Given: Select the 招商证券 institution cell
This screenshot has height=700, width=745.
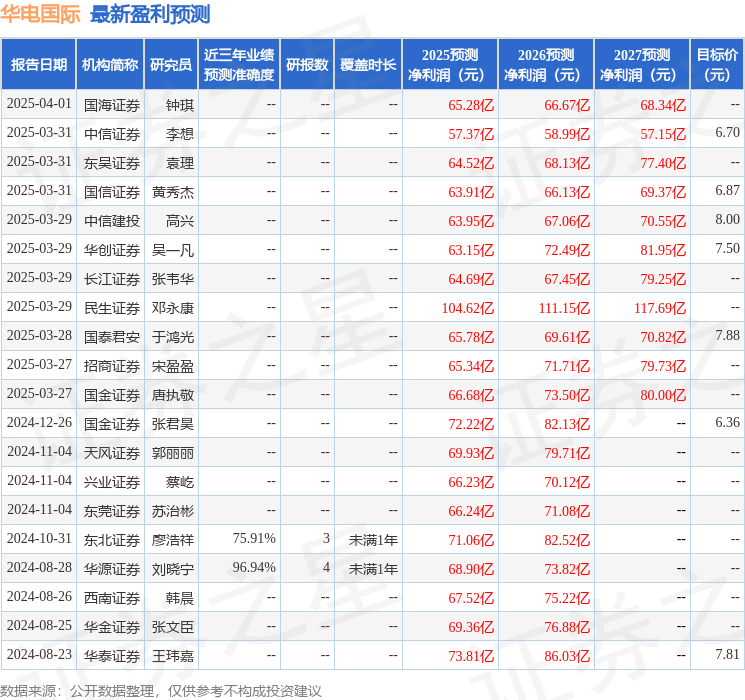Looking at the screenshot, I should (x=112, y=366).
